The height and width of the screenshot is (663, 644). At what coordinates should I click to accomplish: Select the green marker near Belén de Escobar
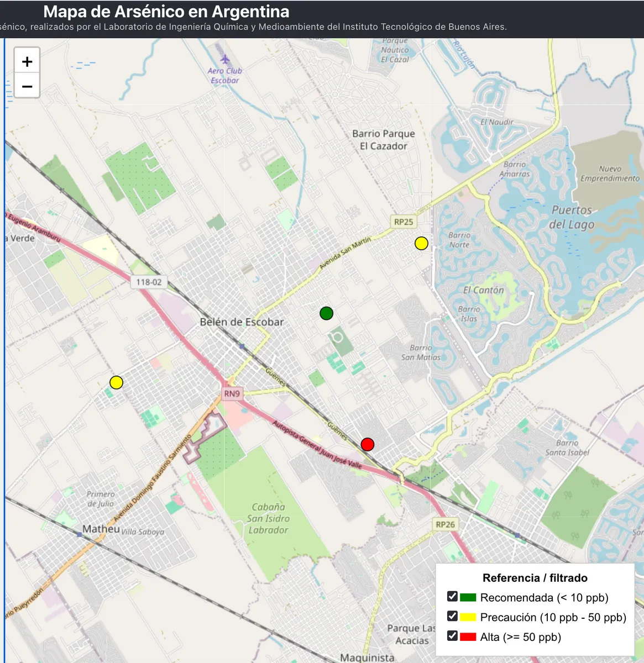326,314
